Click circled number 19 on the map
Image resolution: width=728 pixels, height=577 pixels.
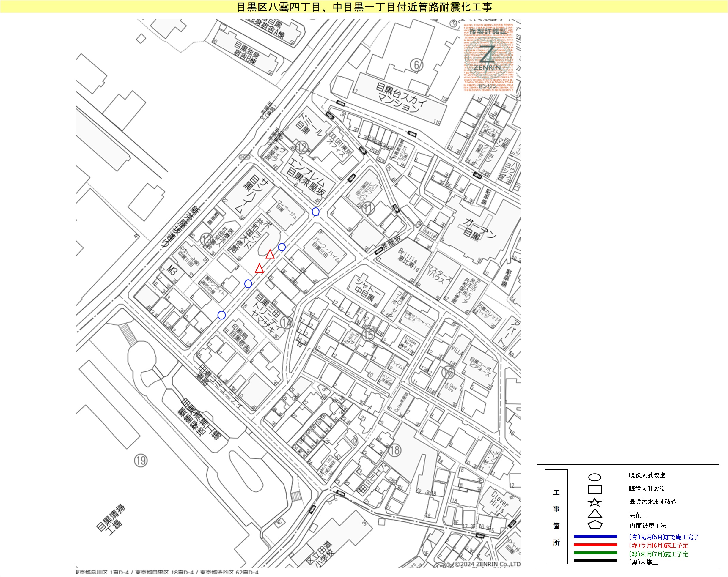[x=141, y=461]
